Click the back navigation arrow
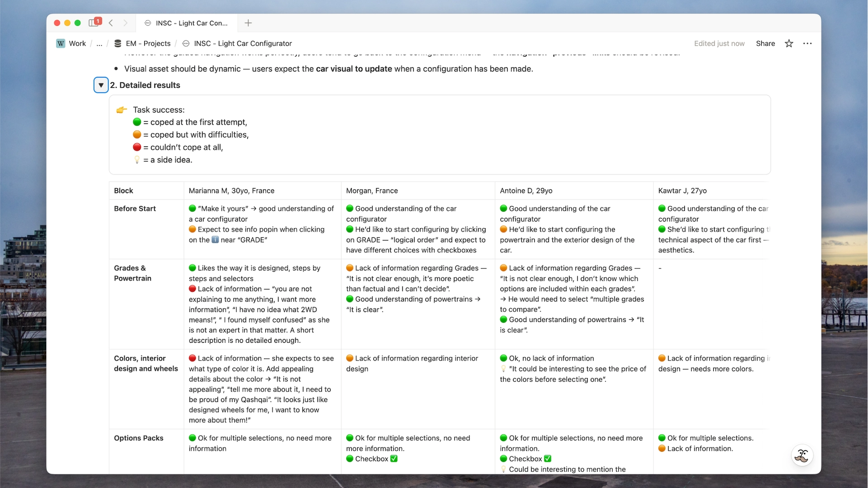Viewport: 868px width, 488px height. click(111, 23)
